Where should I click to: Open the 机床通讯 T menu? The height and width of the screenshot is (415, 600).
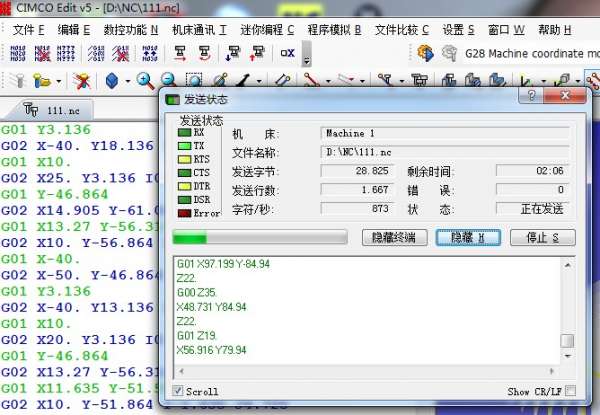coord(199,30)
